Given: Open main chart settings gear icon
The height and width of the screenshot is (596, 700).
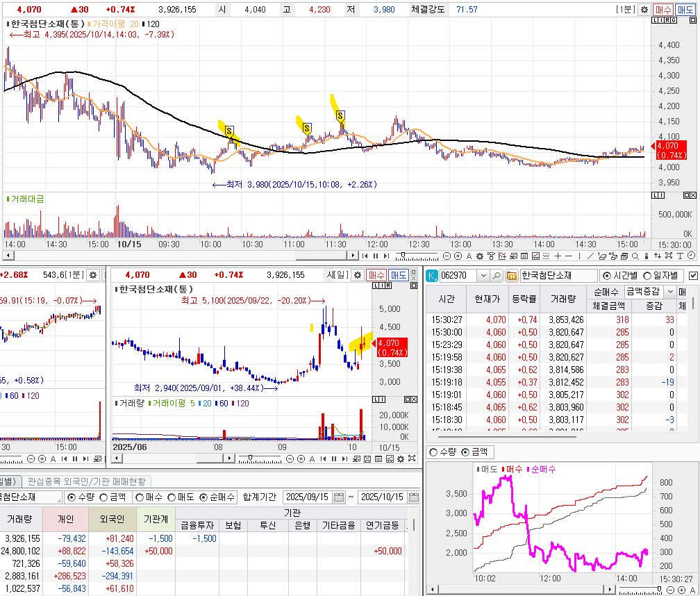Looking at the screenshot, I should [x=644, y=9].
